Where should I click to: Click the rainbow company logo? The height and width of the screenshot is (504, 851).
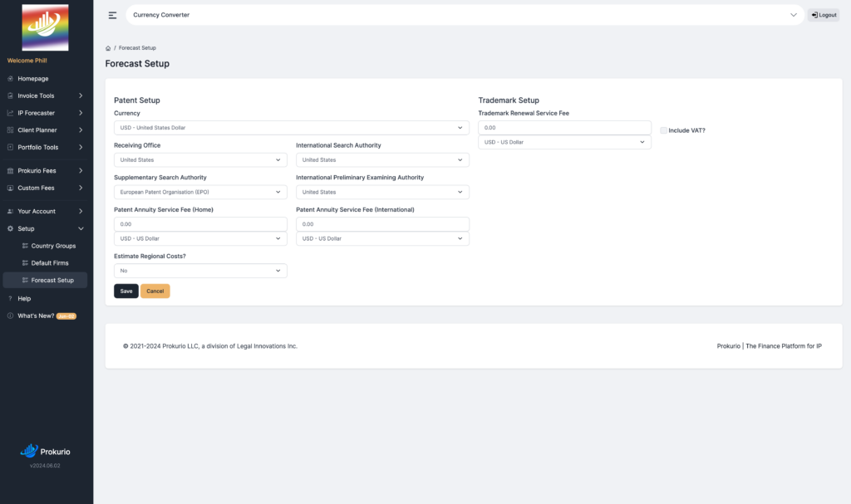coord(45,27)
